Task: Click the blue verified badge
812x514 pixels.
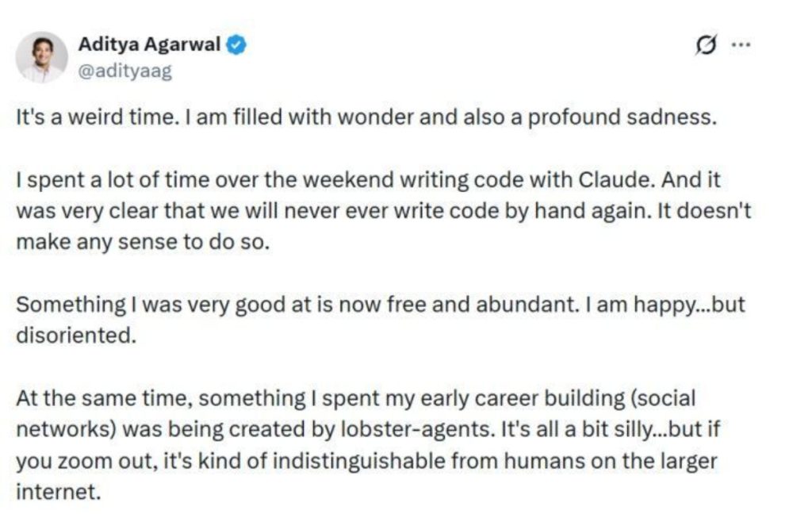Action: point(237,45)
